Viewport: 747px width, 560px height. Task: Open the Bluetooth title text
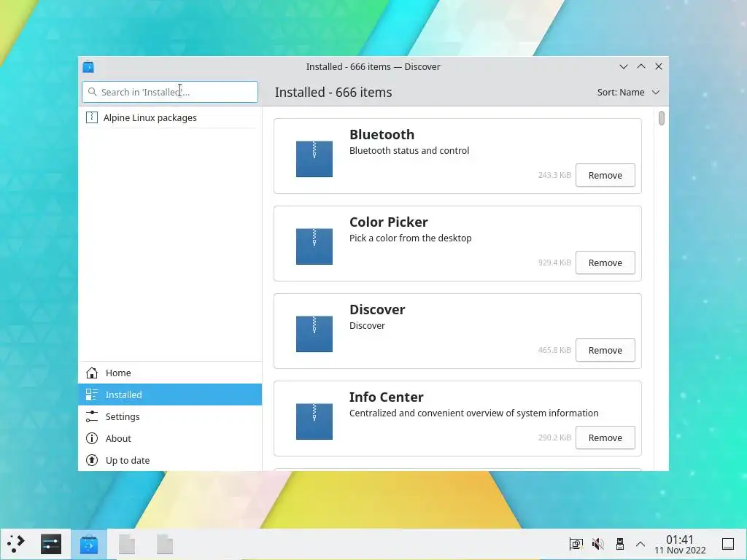382,135
